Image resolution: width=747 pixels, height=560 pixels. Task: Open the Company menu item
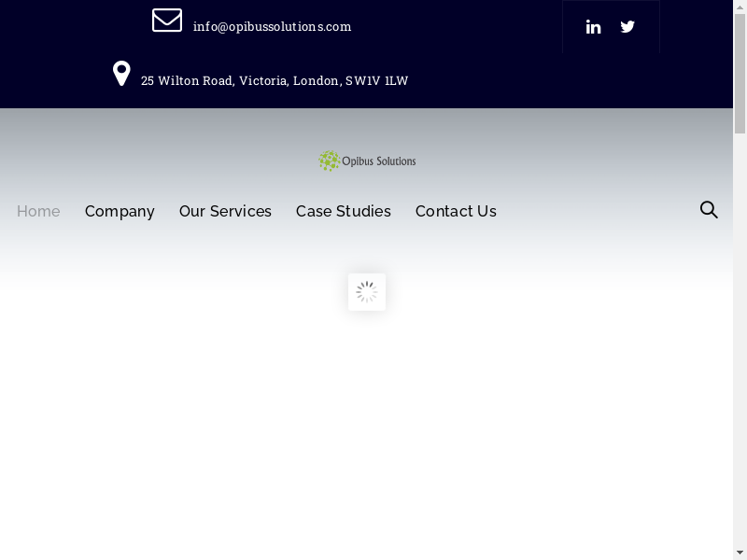pos(120,212)
